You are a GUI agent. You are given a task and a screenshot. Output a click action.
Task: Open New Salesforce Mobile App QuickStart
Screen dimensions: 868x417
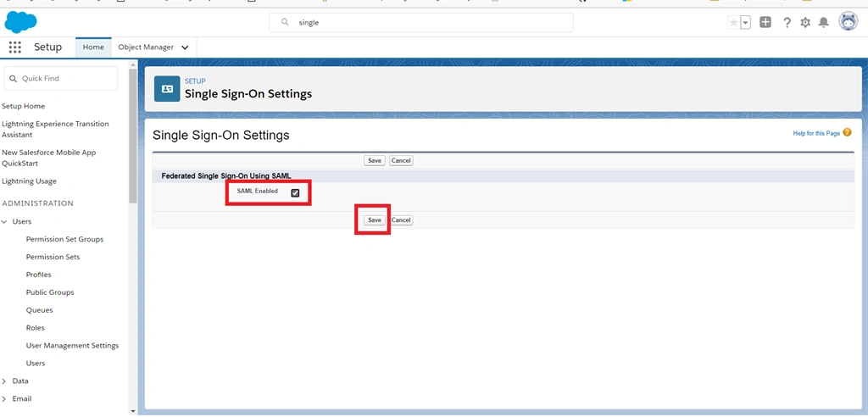48,158
